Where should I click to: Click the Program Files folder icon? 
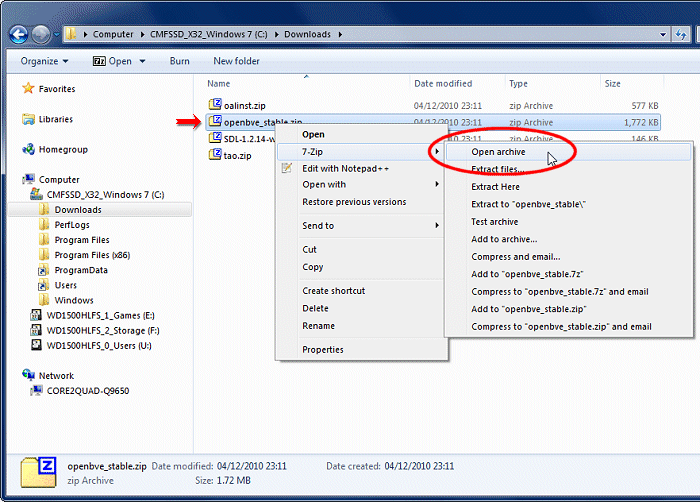click(x=44, y=239)
